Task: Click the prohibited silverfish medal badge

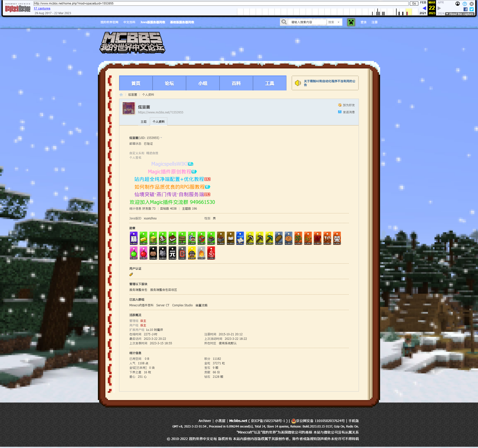Action: [x=201, y=238]
